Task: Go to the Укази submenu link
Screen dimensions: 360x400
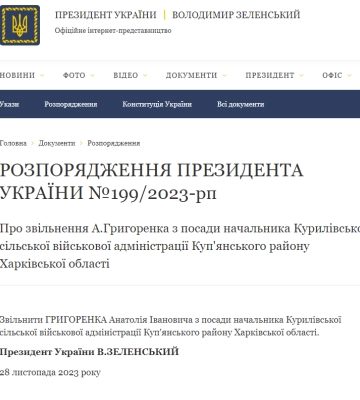Action: 9,104
